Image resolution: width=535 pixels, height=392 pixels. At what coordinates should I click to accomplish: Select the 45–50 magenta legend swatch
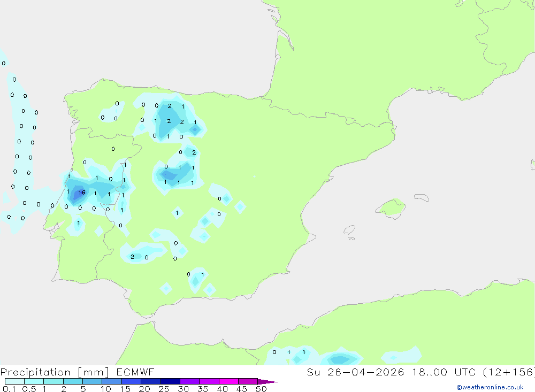tap(248, 381)
